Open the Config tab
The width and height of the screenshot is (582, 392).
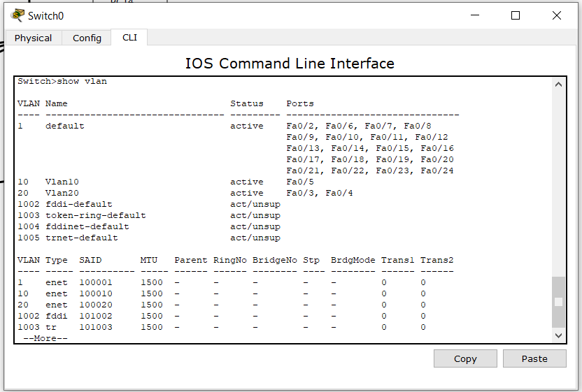point(87,38)
